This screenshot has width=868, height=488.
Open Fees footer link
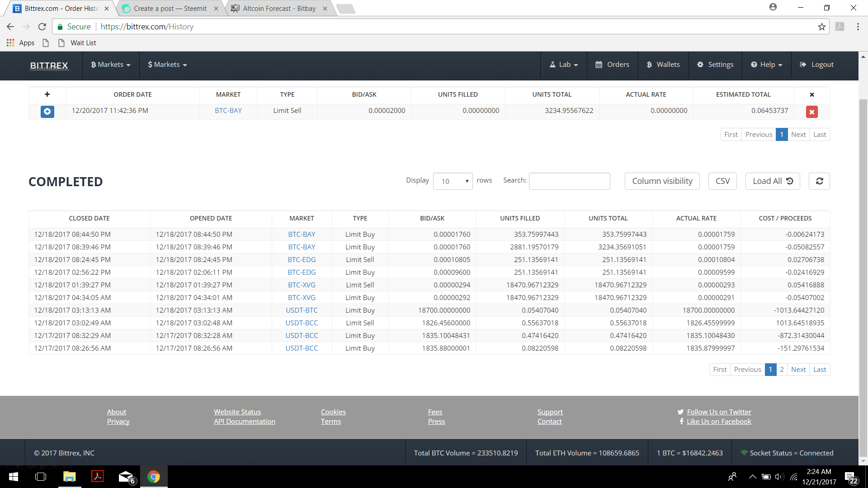(435, 412)
